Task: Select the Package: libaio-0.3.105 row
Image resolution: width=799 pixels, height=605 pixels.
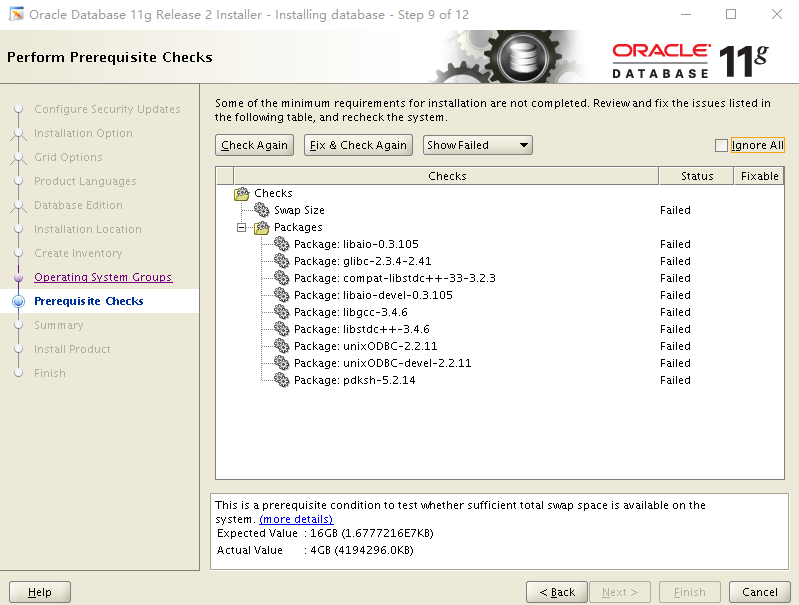Action: coord(499,244)
